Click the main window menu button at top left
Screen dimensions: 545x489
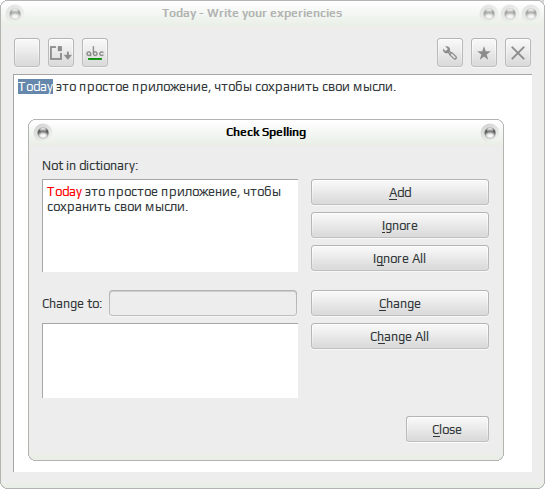(x=15, y=14)
